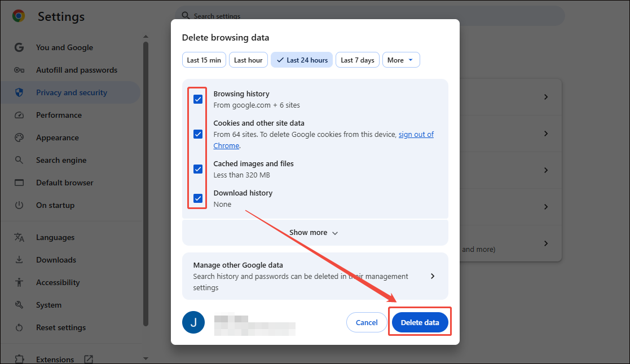
Task: Click the Downloads arrow icon
Action: (x=19, y=259)
